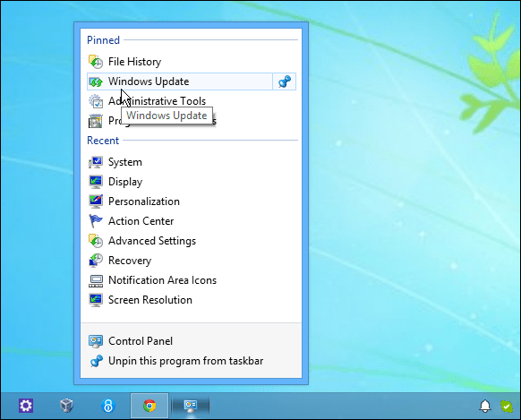The height and width of the screenshot is (420, 521).
Task: Click the Personalization icon
Action: click(x=96, y=201)
